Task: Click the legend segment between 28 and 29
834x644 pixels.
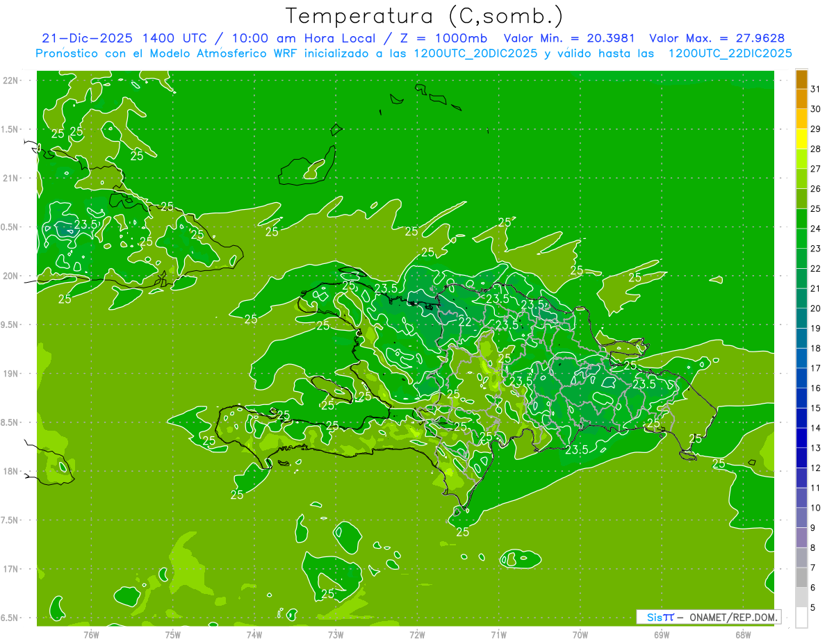Action: pyautogui.click(x=801, y=139)
